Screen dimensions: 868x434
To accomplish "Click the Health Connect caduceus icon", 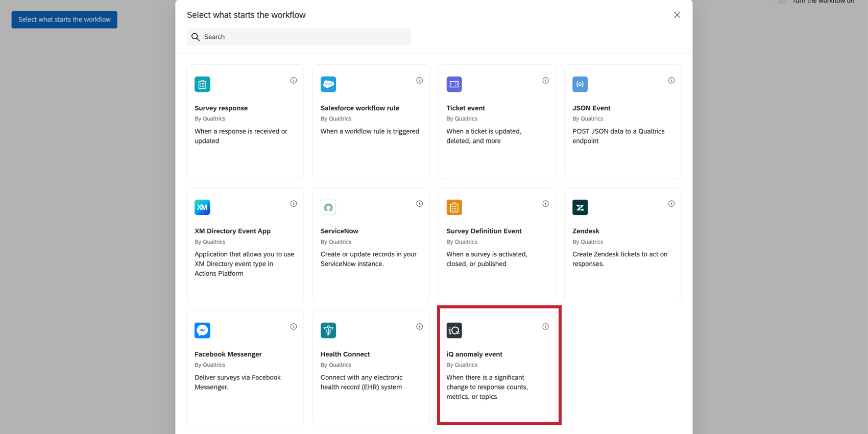I will click(x=328, y=330).
